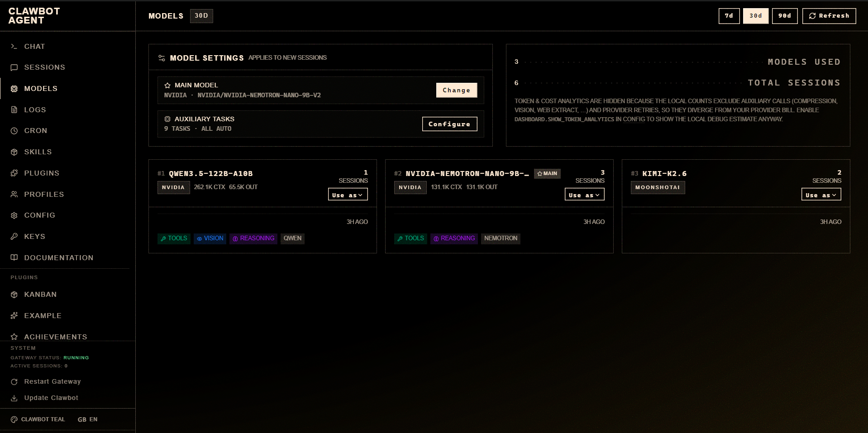Open the Chat terminal icon in sidebar
This screenshot has width=868, height=433.
point(14,46)
